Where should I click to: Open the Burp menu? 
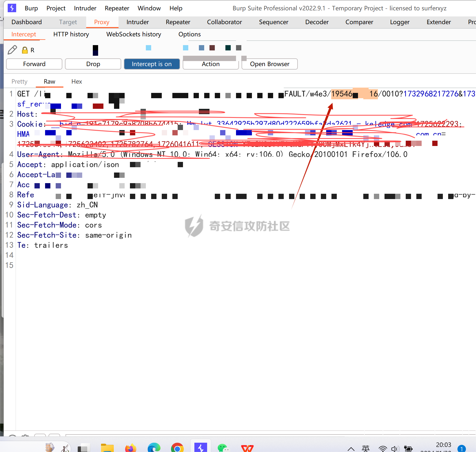point(31,8)
